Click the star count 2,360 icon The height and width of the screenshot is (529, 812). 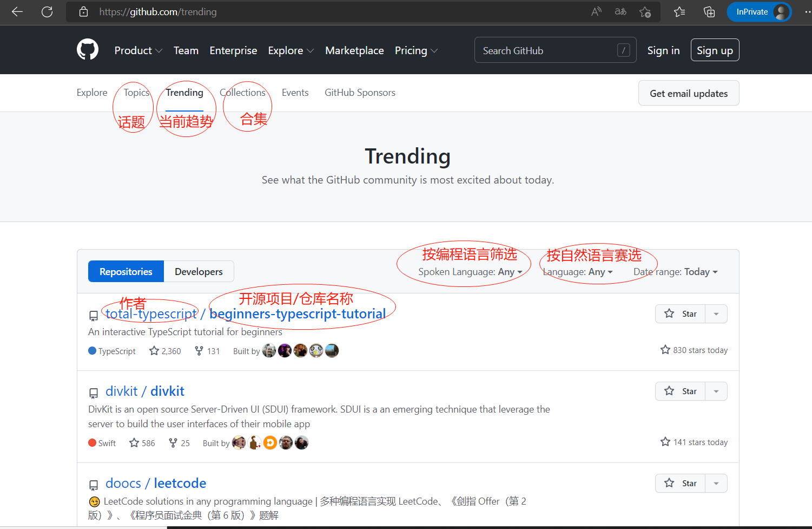coord(154,351)
